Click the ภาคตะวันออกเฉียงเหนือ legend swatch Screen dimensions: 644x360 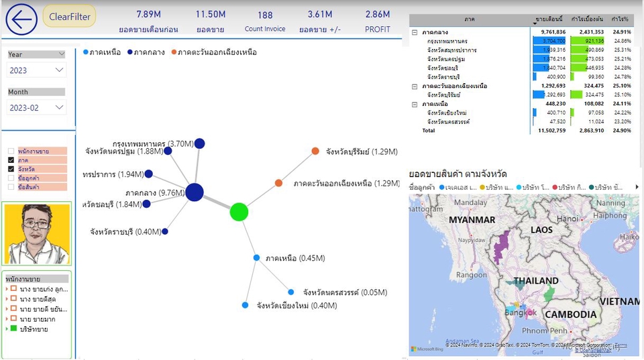(174, 52)
